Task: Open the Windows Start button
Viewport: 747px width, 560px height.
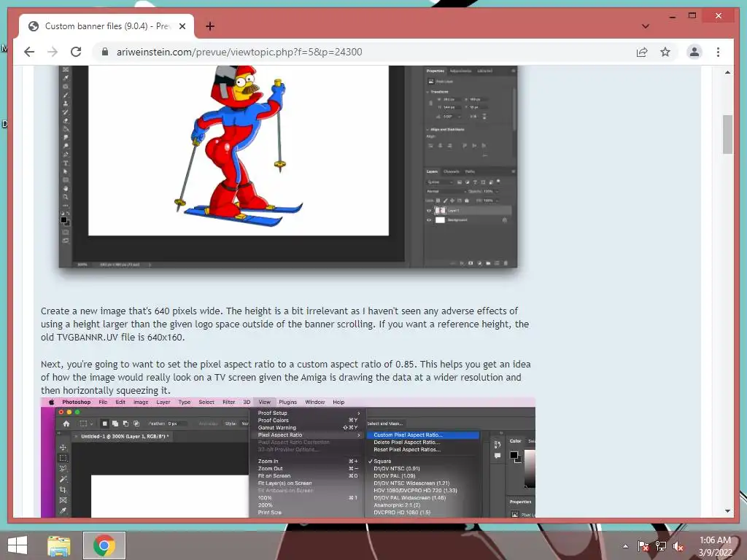Action: (18, 545)
